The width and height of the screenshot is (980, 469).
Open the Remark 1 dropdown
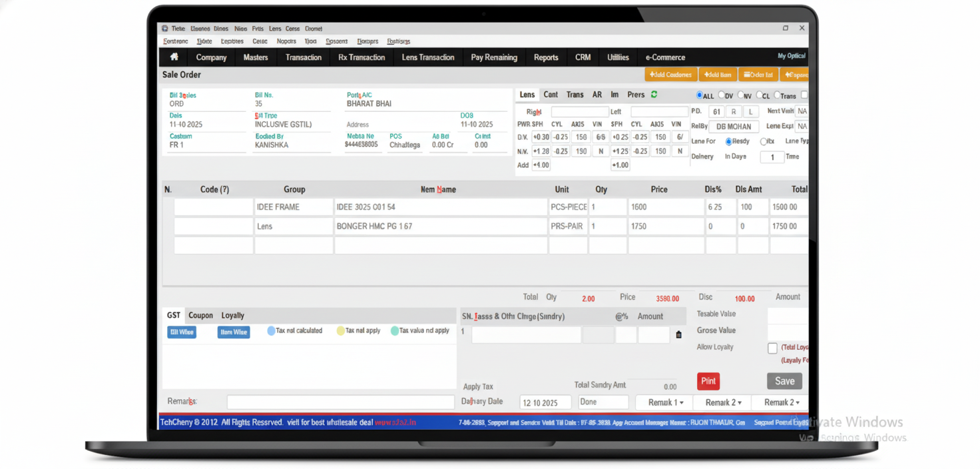pyautogui.click(x=663, y=402)
